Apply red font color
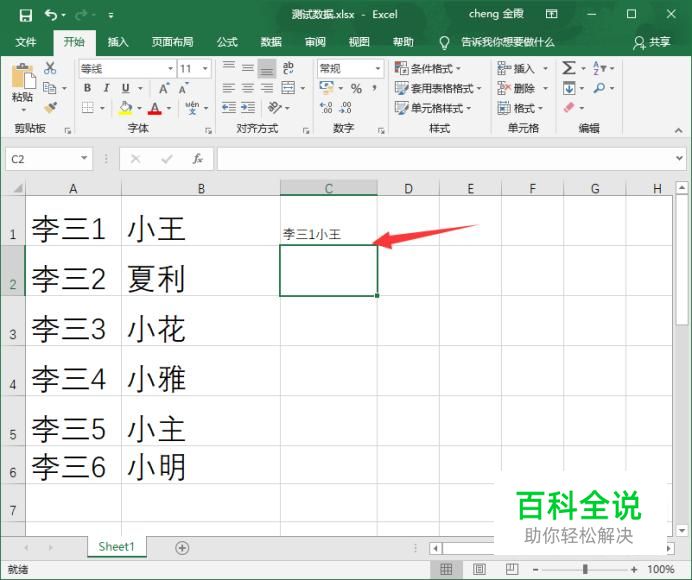 pos(154,108)
